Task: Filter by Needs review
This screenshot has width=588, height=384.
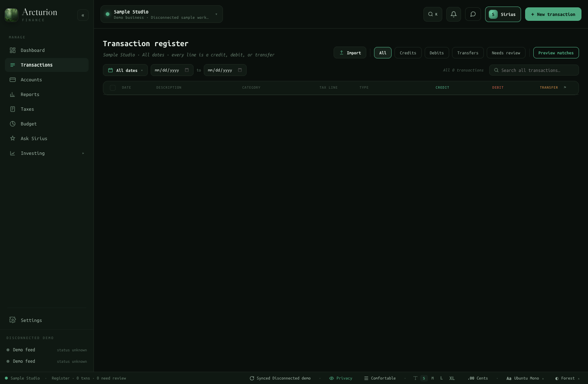Action: pos(506,53)
